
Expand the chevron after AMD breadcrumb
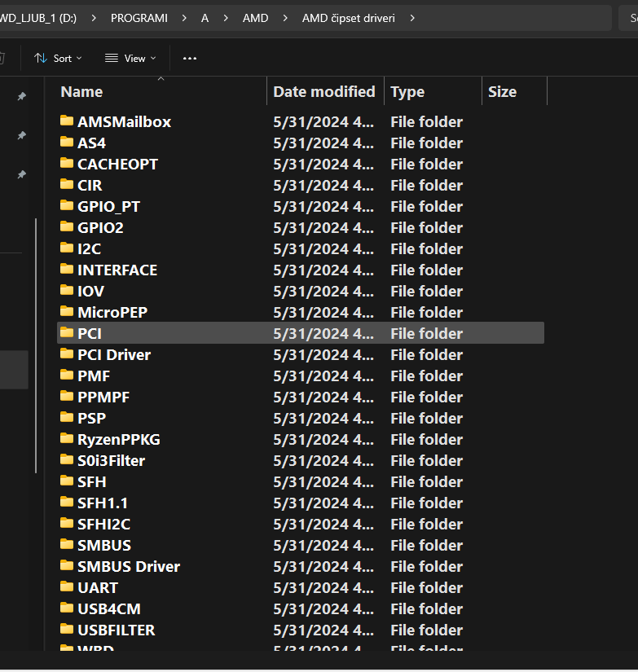[285, 18]
